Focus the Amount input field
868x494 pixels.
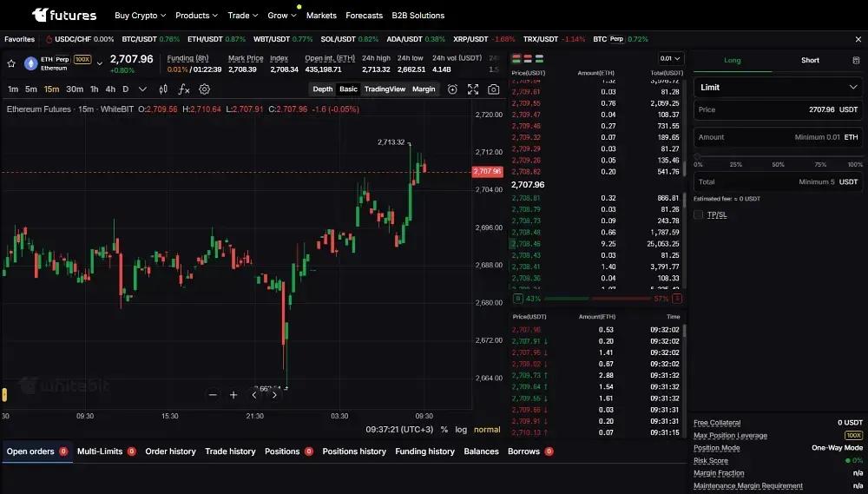(778, 137)
